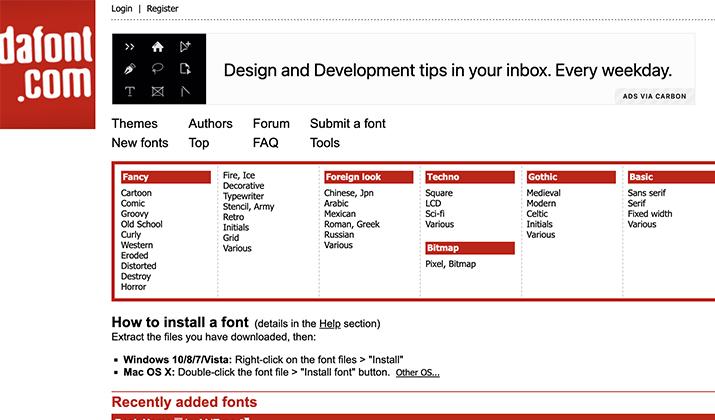
Task: Go to the Themes menu
Action: (x=135, y=124)
